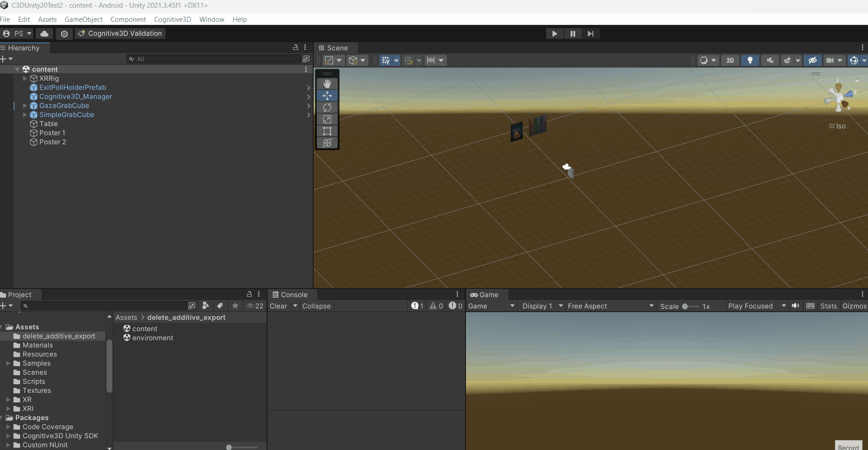Select the Move tool in Scene
The image size is (868, 450).
pos(327,96)
